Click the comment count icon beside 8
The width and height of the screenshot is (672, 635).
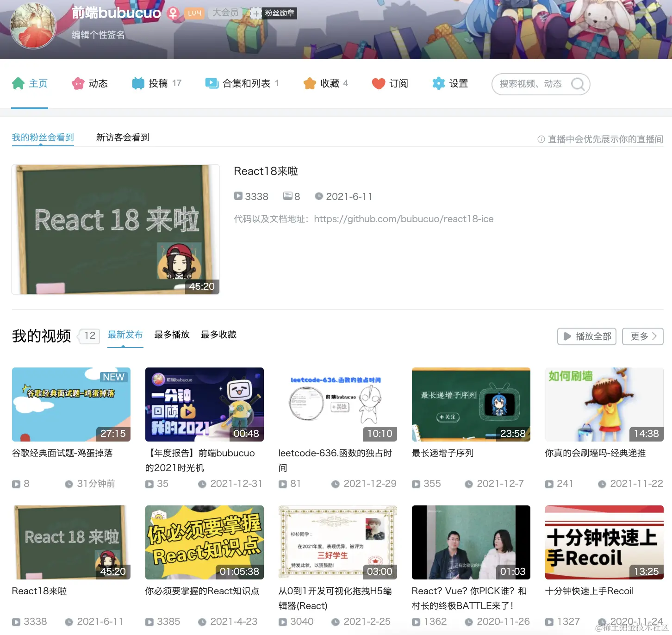click(288, 196)
